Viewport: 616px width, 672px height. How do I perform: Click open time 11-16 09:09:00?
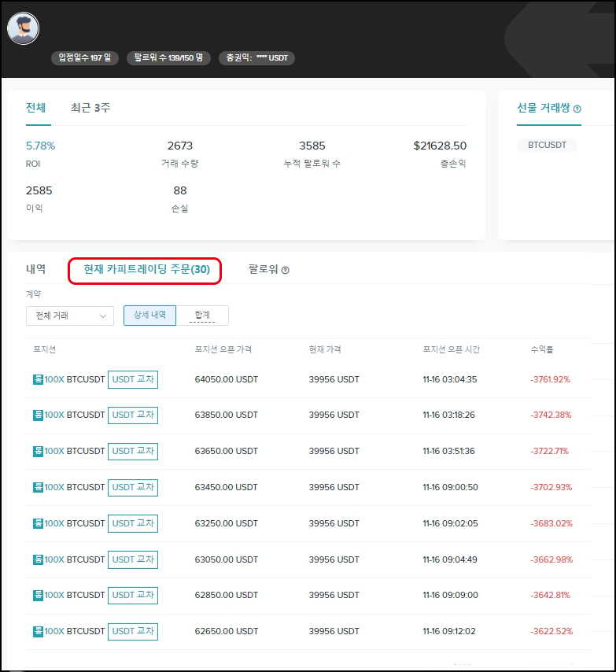pos(450,595)
